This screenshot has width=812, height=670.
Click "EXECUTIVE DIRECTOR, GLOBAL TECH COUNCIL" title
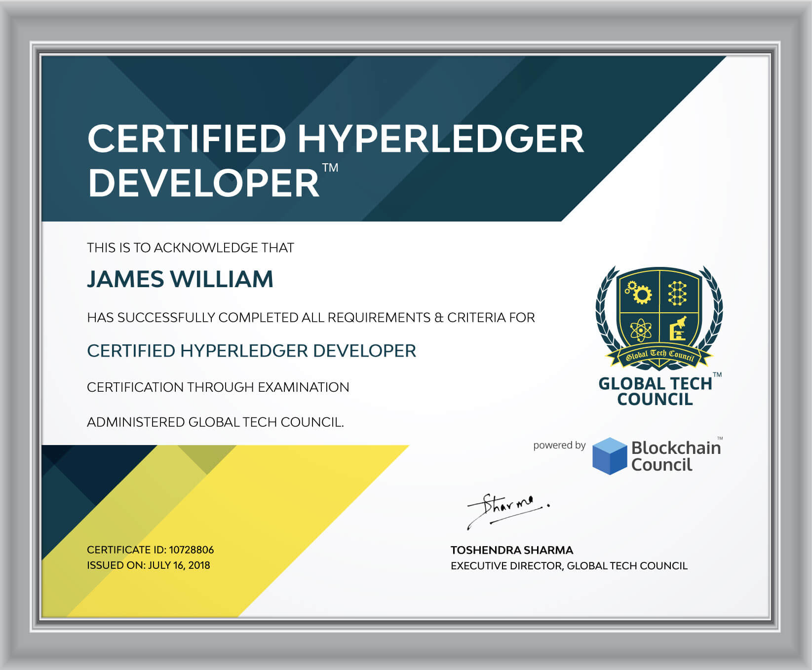(569, 566)
